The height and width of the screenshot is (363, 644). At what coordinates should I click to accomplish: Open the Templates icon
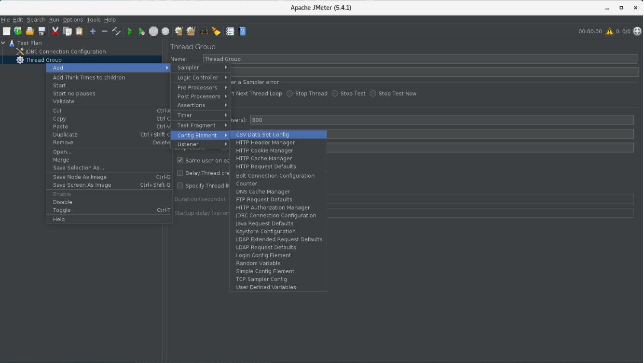[x=18, y=31]
